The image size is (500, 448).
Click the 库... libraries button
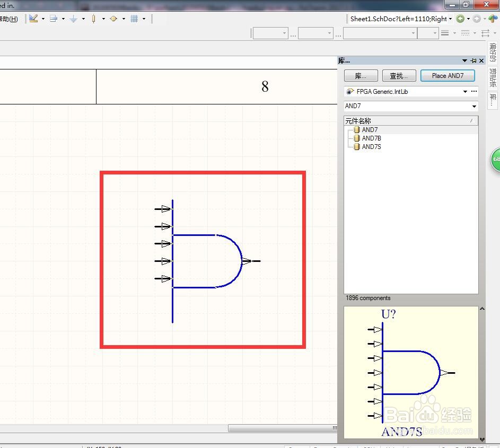[x=361, y=76]
